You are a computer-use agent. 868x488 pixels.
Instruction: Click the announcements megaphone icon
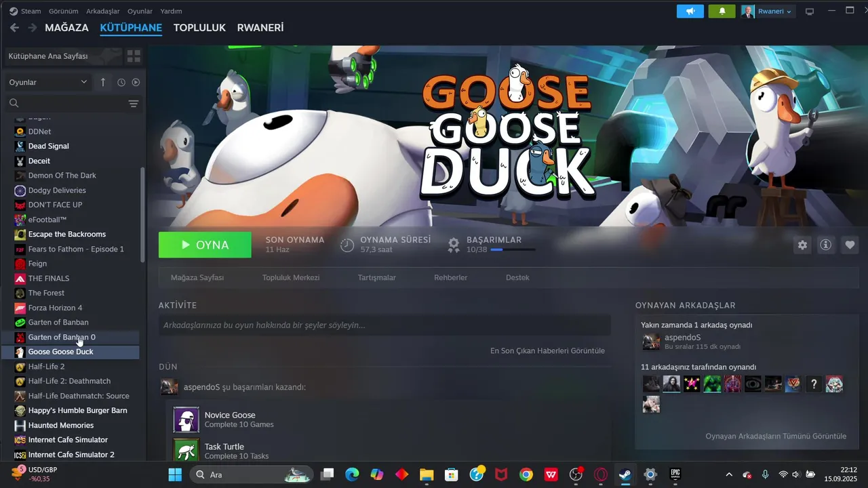pos(690,11)
